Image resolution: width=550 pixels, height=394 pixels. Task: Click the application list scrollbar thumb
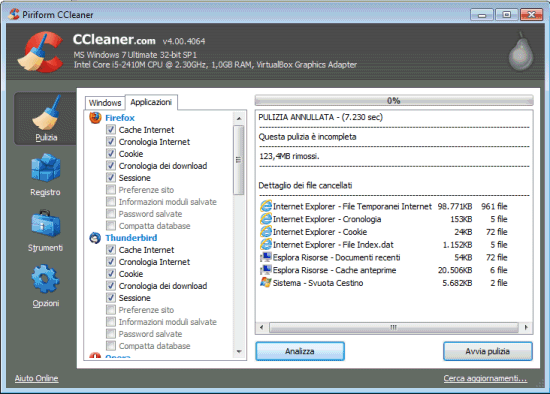point(239,160)
